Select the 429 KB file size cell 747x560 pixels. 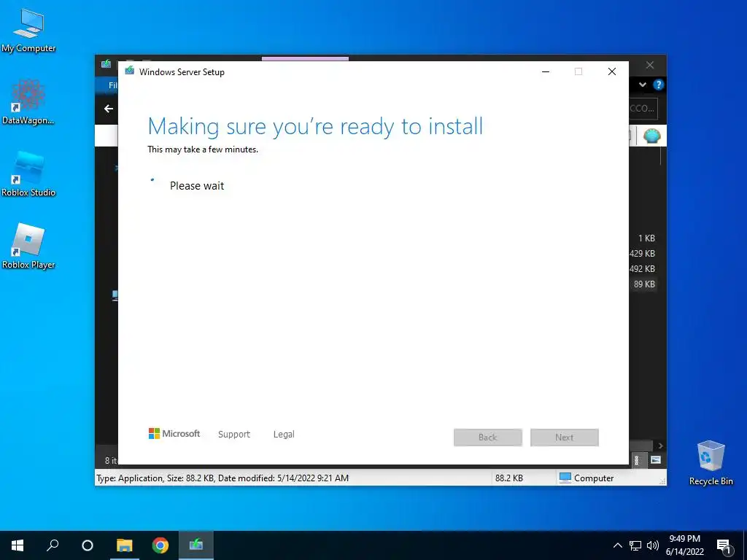[642, 254]
